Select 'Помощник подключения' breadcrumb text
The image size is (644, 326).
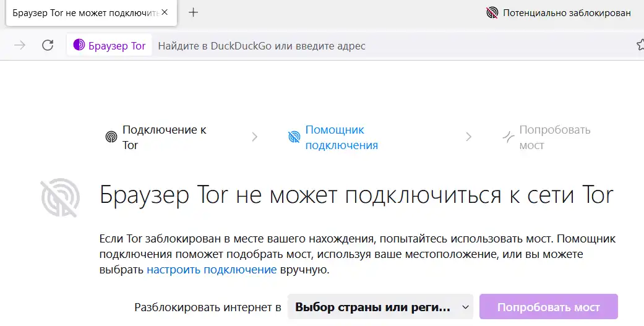coord(341,137)
